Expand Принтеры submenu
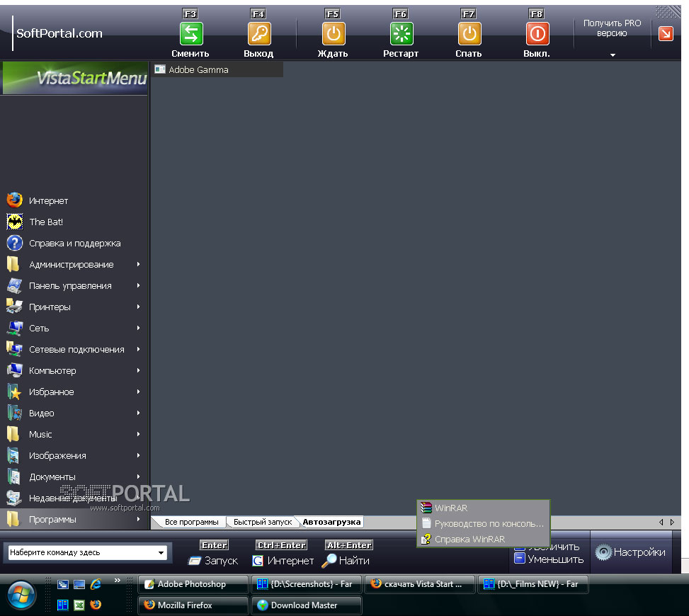Image resolution: width=689 pixels, height=616 pixels. pyautogui.click(x=138, y=307)
